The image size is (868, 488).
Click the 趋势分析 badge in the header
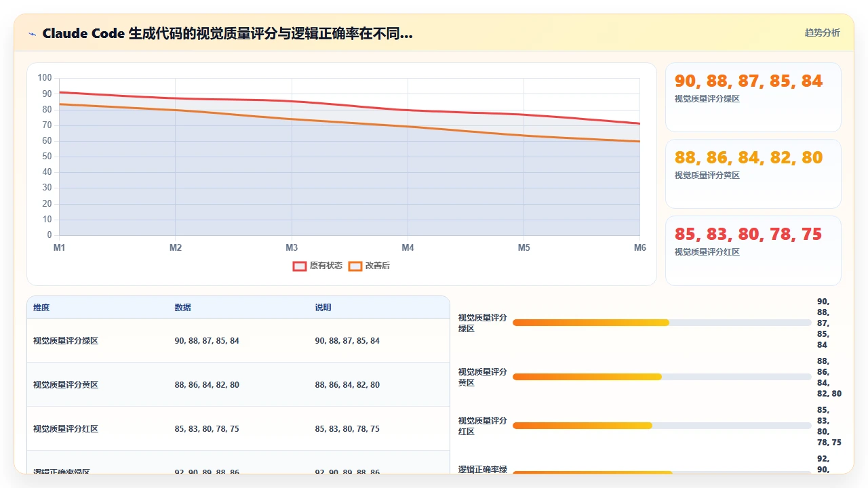(822, 33)
